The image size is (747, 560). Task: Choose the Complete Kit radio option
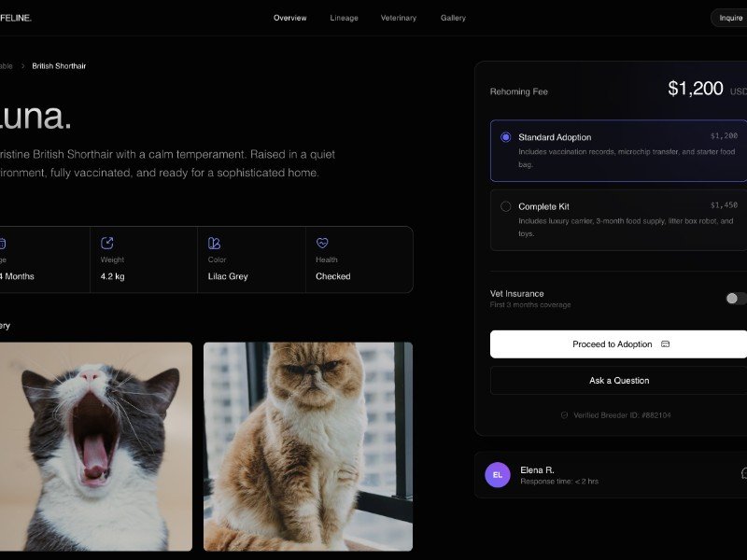[x=506, y=206]
